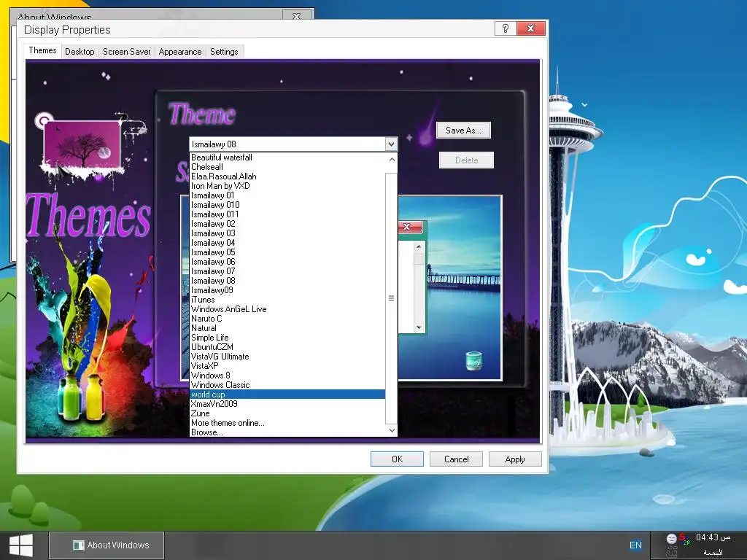Select the Windows 8 theme
747x560 pixels.
click(x=287, y=376)
